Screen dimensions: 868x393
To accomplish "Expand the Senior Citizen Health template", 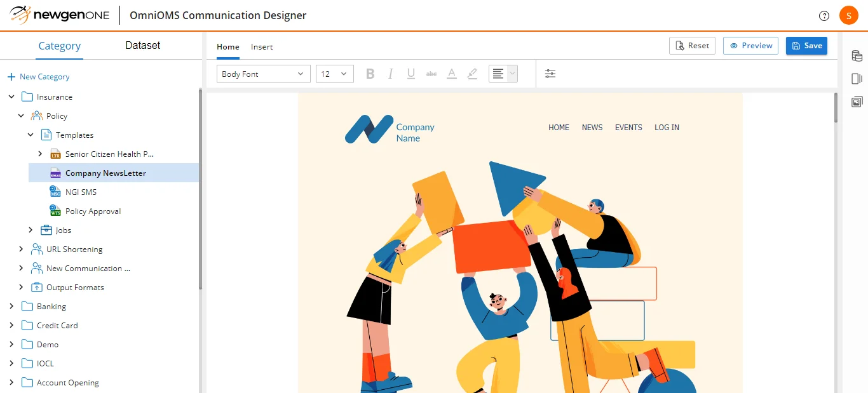I will pos(40,154).
